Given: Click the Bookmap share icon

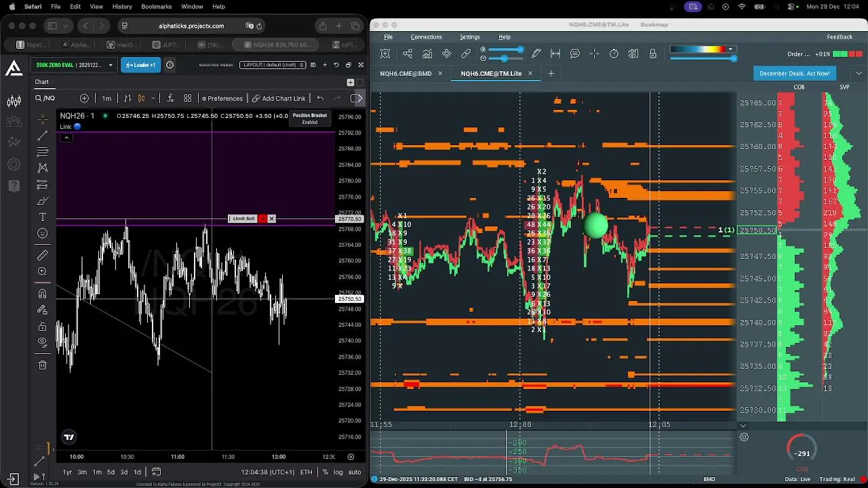Looking at the screenshot, I should [x=408, y=54].
